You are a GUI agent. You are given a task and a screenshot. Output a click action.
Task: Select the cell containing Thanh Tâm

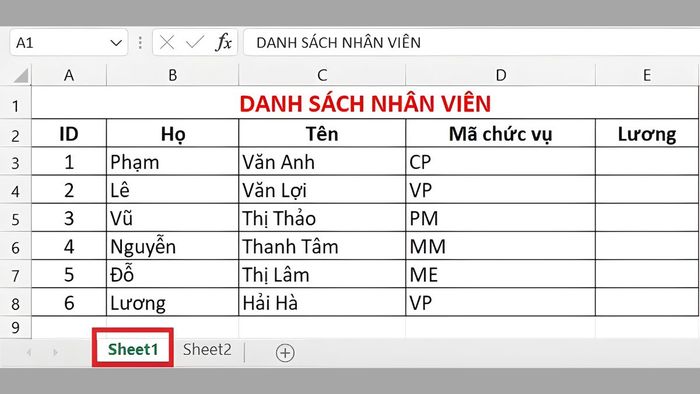click(x=322, y=246)
